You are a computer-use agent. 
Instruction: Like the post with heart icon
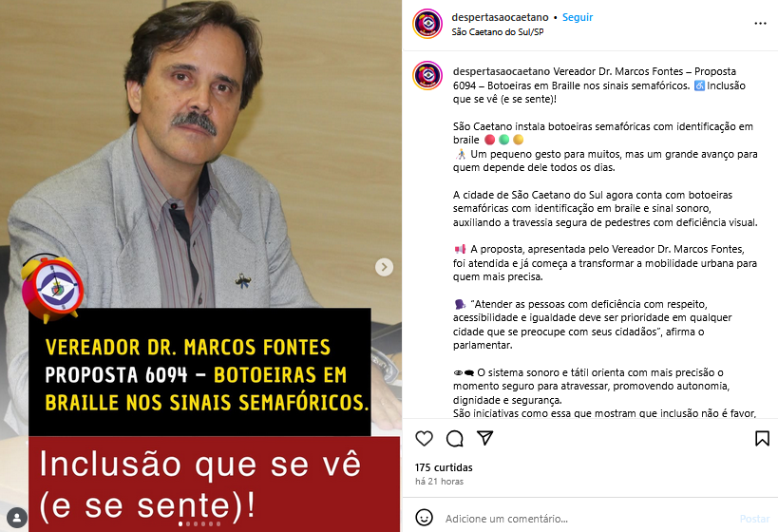[x=424, y=438]
